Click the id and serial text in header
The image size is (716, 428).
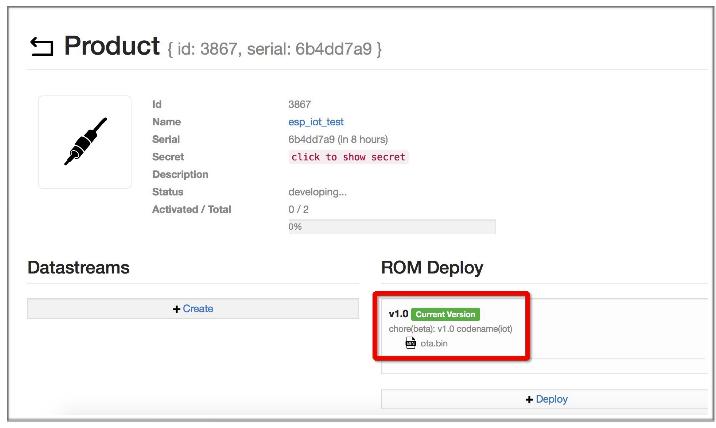275,48
